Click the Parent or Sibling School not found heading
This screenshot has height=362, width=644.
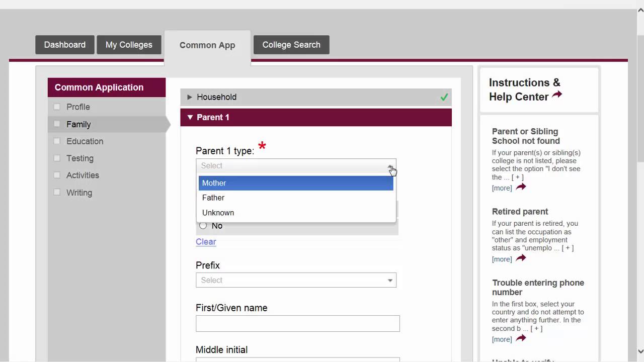(526, 136)
